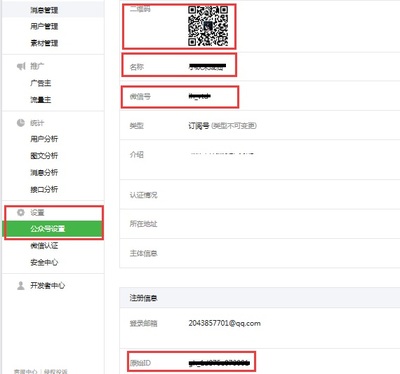The image size is (400, 374).
Task: Click the 名称 row label
Action: 137,67
